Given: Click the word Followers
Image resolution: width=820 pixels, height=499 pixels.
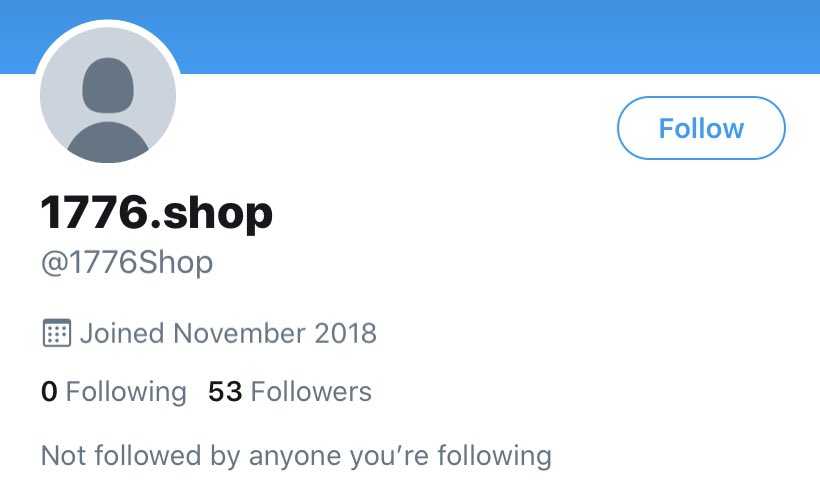Looking at the screenshot, I should [x=311, y=392].
